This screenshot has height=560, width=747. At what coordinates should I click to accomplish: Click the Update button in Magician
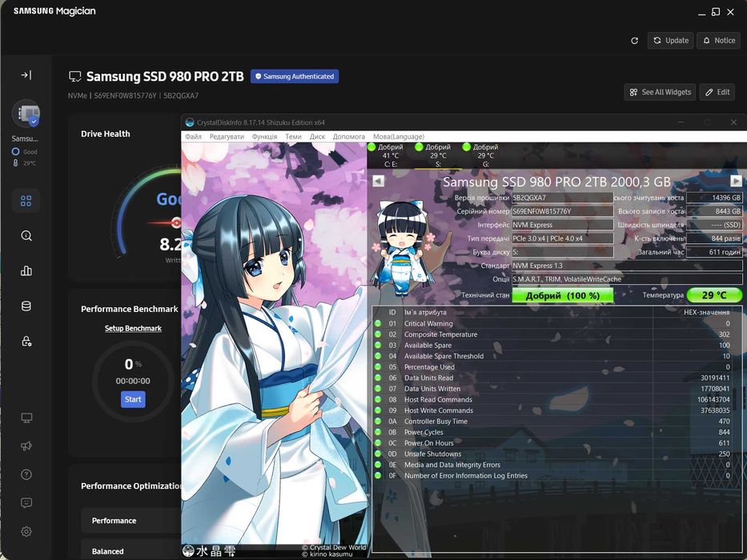click(670, 41)
